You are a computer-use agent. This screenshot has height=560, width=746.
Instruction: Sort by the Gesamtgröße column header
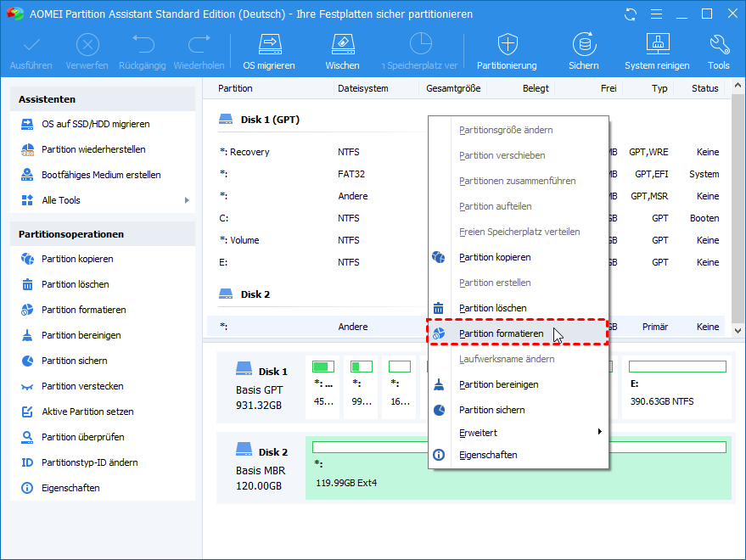click(x=453, y=88)
